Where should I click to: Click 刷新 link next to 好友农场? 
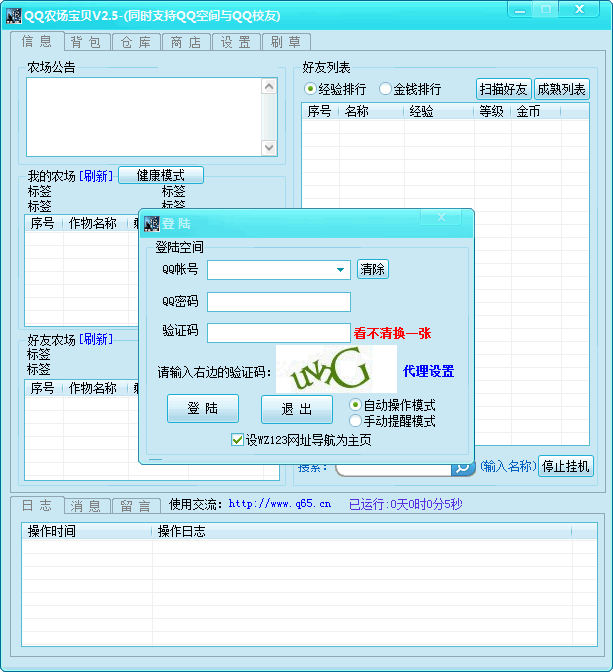96,339
